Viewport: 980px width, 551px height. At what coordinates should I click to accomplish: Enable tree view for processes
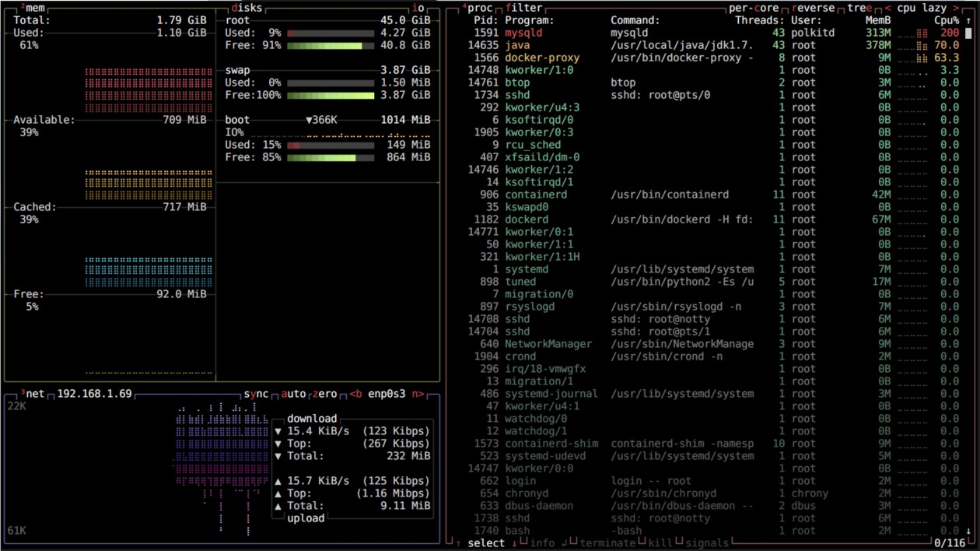859,8
